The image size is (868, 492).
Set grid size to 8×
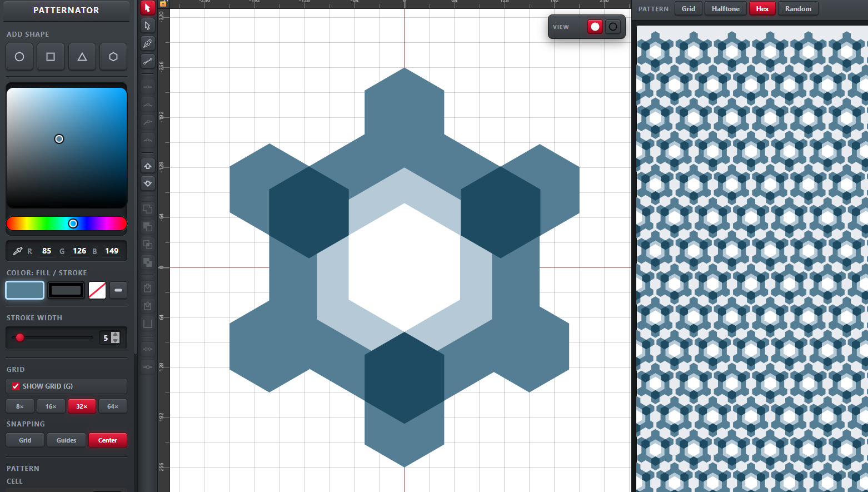pyautogui.click(x=20, y=406)
